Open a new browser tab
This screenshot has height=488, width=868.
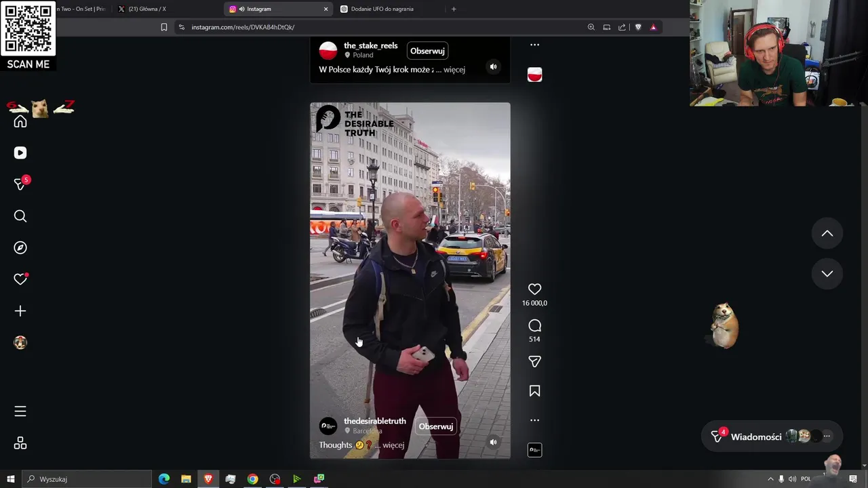tap(454, 9)
